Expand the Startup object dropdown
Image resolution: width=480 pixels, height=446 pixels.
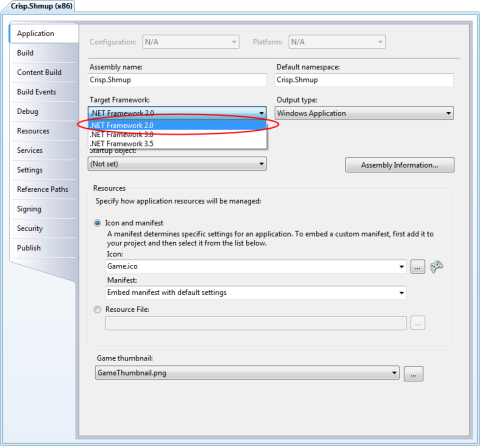(177, 164)
